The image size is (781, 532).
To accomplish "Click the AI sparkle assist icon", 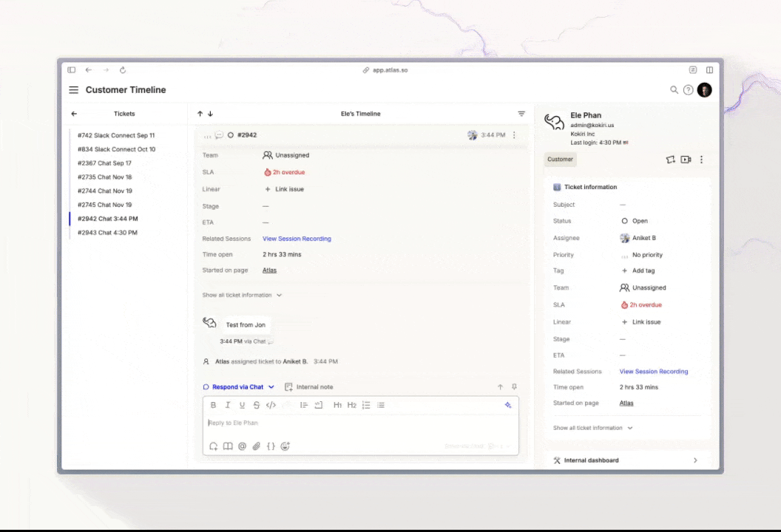I will click(508, 405).
